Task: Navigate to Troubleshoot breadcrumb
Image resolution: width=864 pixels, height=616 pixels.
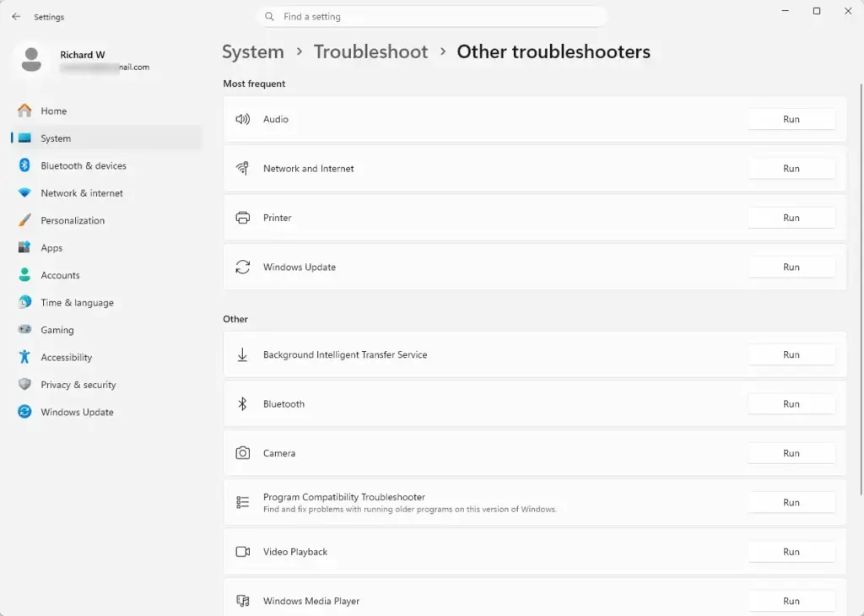Action: pyautogui.click(x=371, y=51)
